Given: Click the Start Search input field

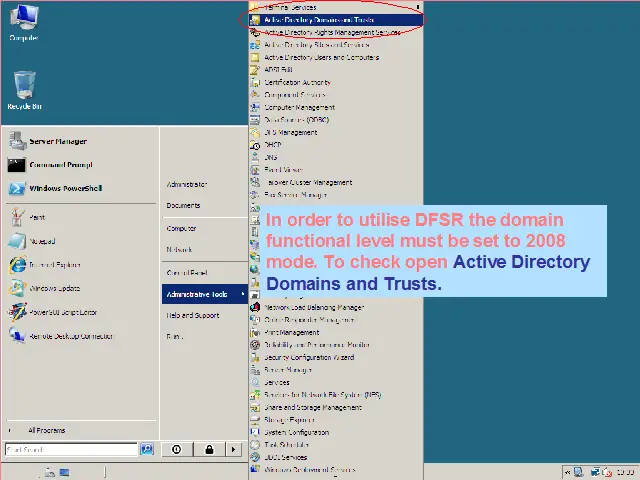Looking at the screenshot, I should coord(71,449).
